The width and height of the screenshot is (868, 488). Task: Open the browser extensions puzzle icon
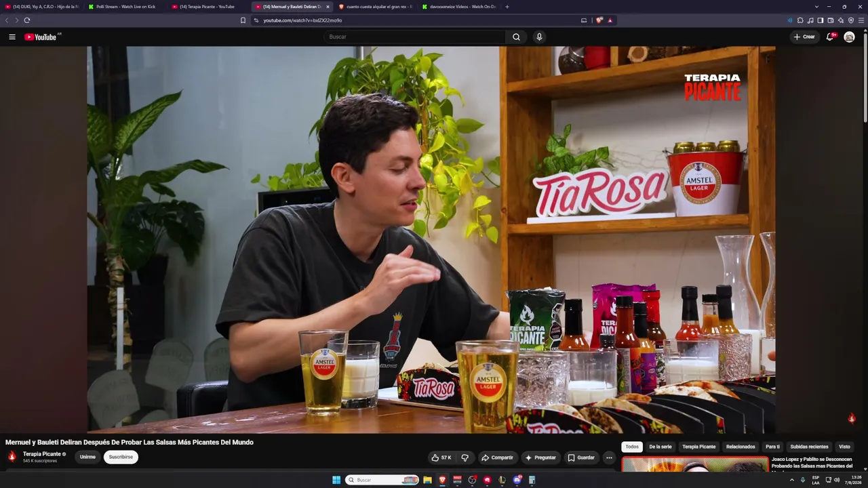(x=800, y=20)
